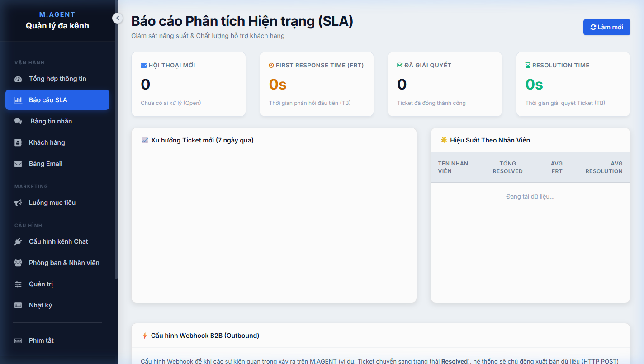Click the Luồng mục tiêu megaphone icon
Screen dimensions: 644x364
[18, 203]
